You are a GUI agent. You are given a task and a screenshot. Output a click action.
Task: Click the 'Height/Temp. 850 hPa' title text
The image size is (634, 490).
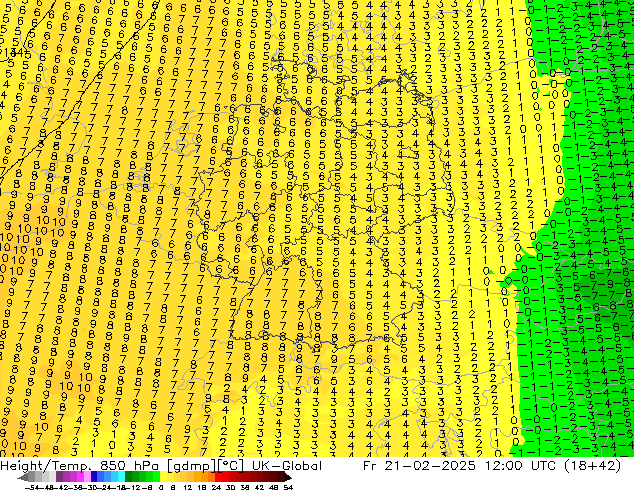pyautogui.click(x=79, y=466)
